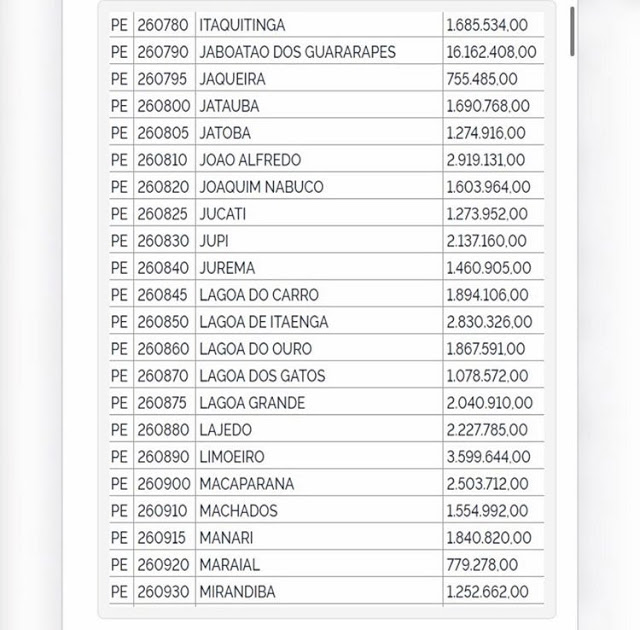Screen dimensions: 640x630
Task: Click the LAGOA DOS GATOS name
Action: (262, 375)
